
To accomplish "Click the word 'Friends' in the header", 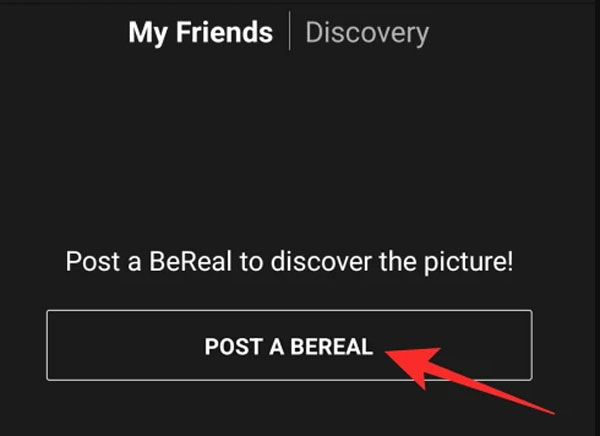I will click(x=224, y=32).
